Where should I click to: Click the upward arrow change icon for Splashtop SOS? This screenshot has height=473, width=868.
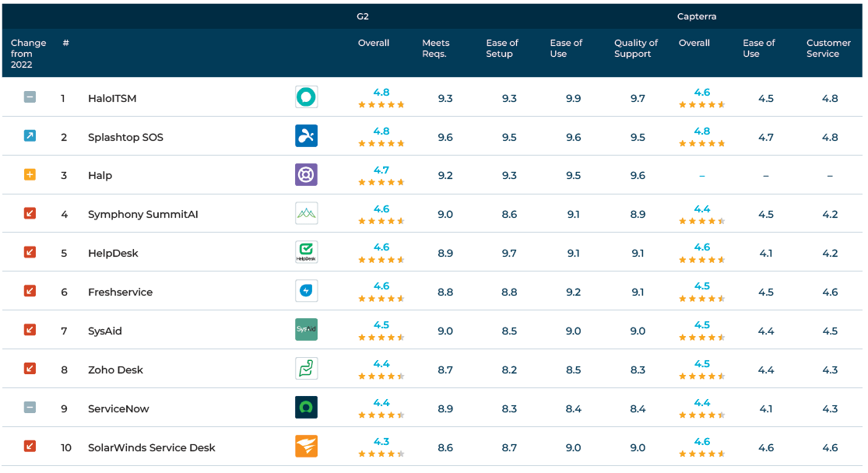(x=30, y=136)
